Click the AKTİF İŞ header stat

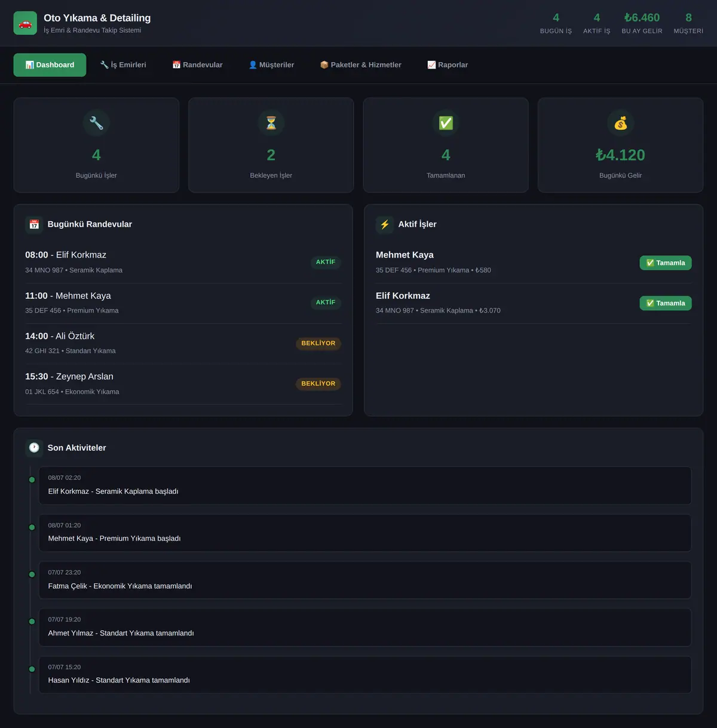[x=596, y=23]
